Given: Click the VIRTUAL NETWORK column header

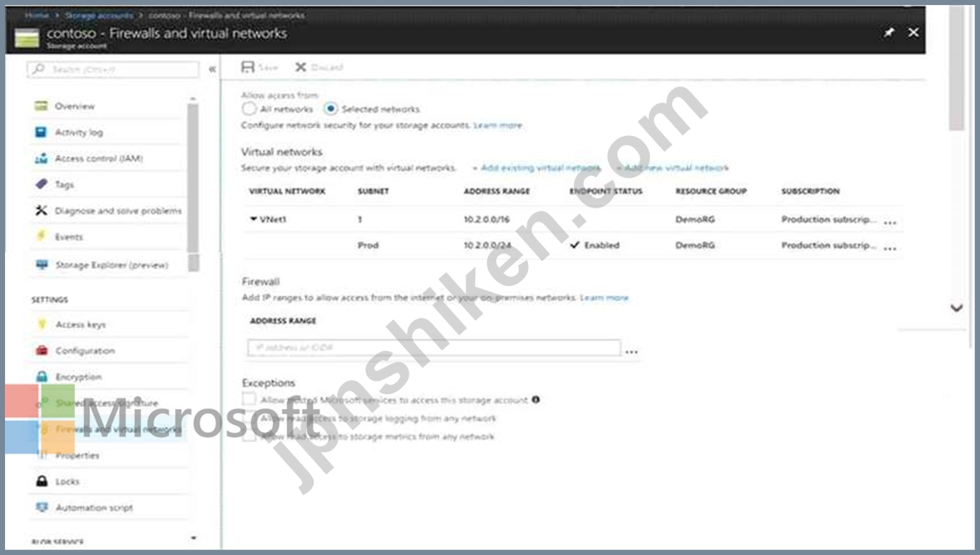Looking at the screenshot, I should pos(287,191).
